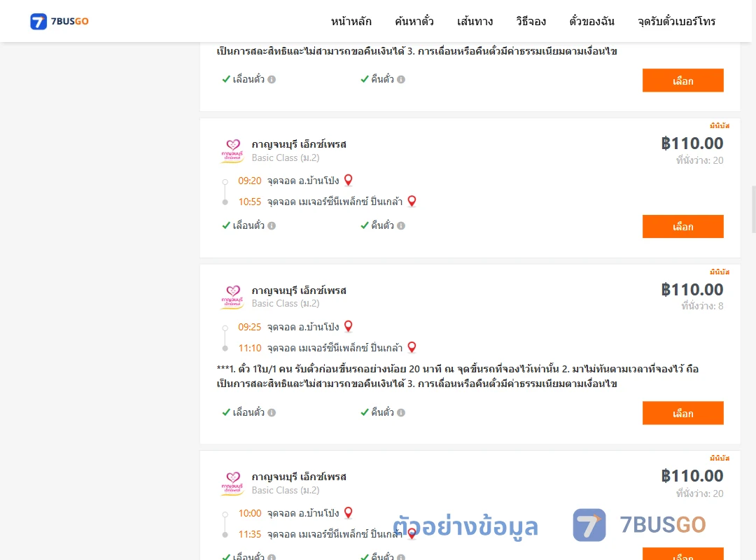This screenshot has height=560, width=756.
Task: Click the 10:55 arrival time
Action: pyautogui.click(x=250, y=202)
